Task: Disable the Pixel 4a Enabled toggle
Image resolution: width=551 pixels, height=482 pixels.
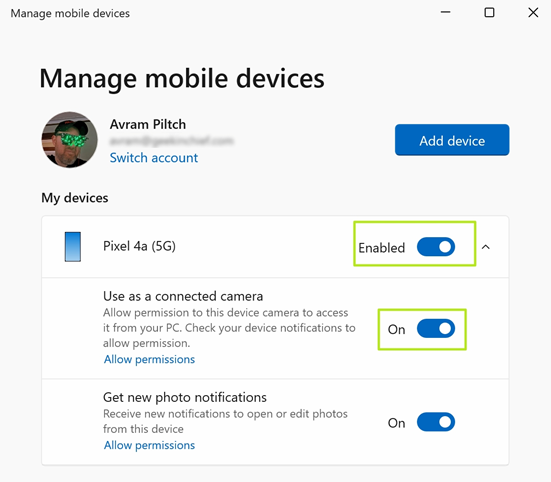Action: (436, 247)
